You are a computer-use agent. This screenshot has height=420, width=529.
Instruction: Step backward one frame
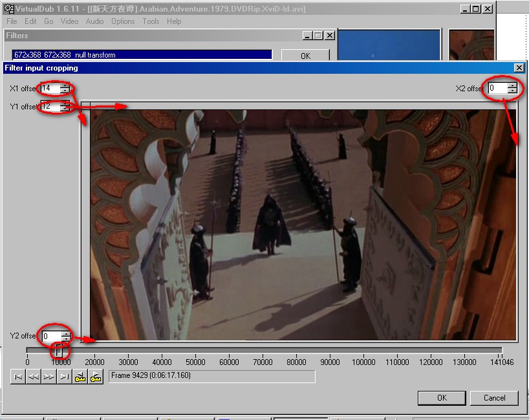pyautogui.click(x=34, y=377)
